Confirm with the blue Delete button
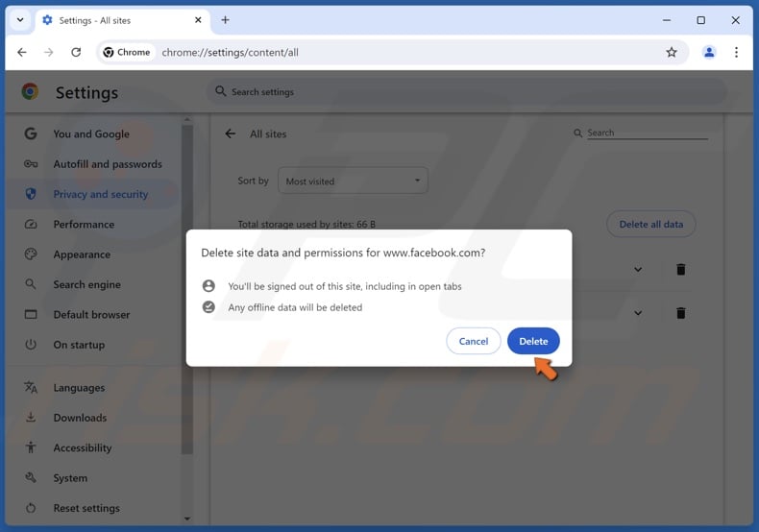Viewport: 759px width, 532px height. [533, 341]
